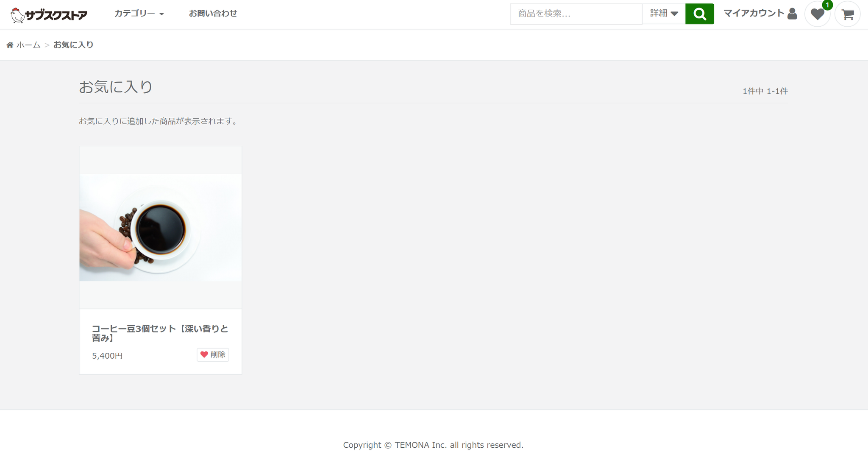Click お気に入り breadcrumb item
This screenshot has height=460, width=868.
[x=73, y=45]
